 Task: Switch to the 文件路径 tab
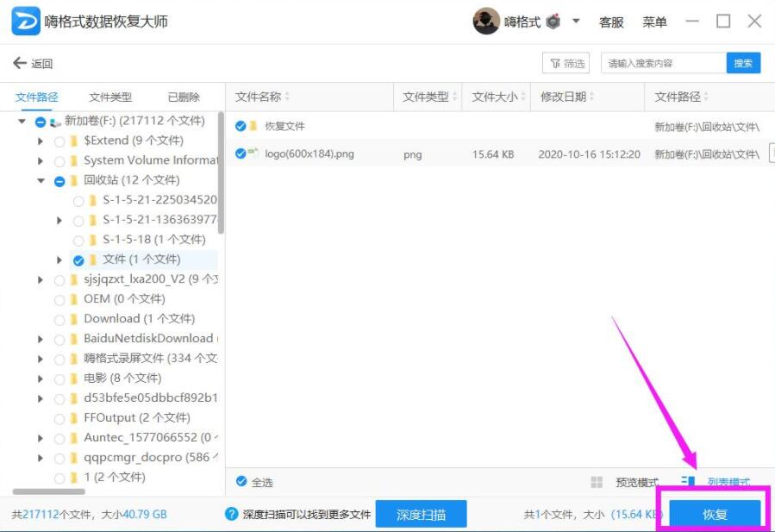[x=36, y=97]
